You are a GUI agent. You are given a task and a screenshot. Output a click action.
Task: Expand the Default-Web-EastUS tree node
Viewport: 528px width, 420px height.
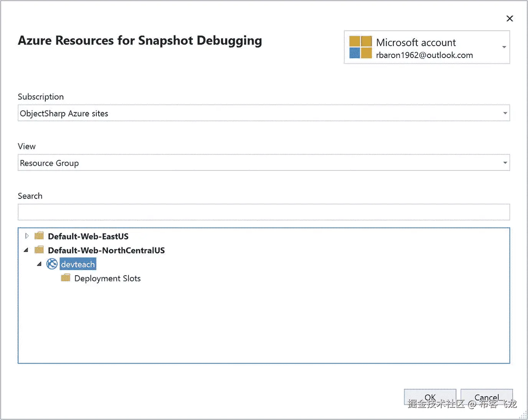click(x=27, y=236)
